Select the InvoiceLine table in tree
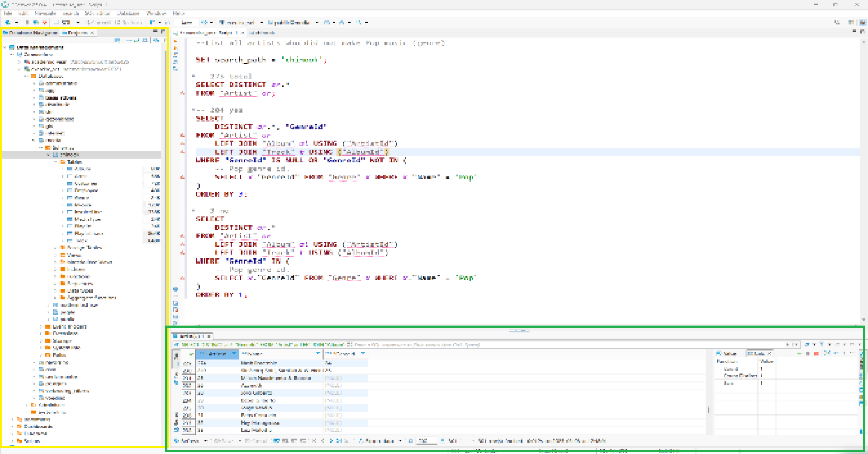Viewport: 868px width, 454px height. pyautogui.click(x=88, y=212)
